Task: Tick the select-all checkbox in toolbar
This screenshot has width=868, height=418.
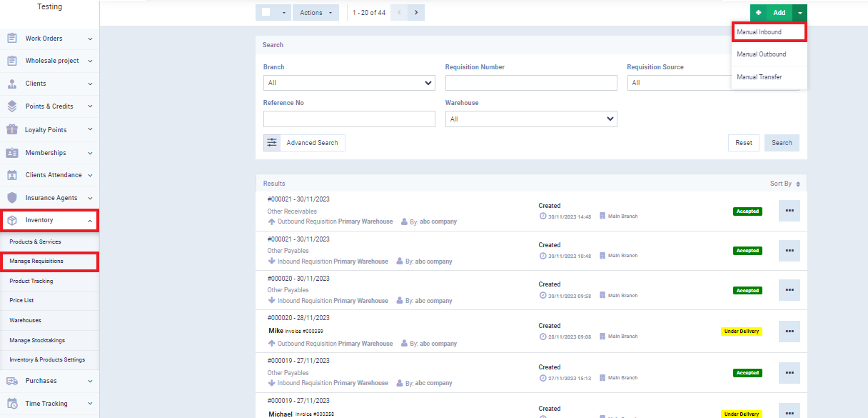Action: [266, 13]
